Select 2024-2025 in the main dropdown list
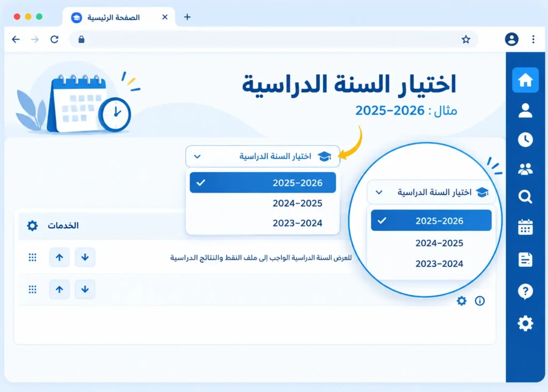Viewport: 548px width, 392px height. tap(263, 203)
